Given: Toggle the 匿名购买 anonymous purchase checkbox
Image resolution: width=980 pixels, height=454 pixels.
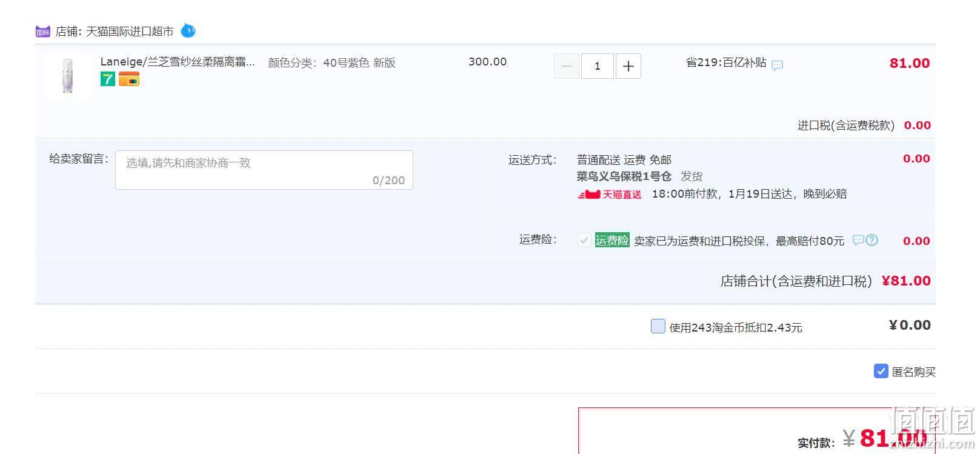Looking at the screenshot, I should (881, 371).
